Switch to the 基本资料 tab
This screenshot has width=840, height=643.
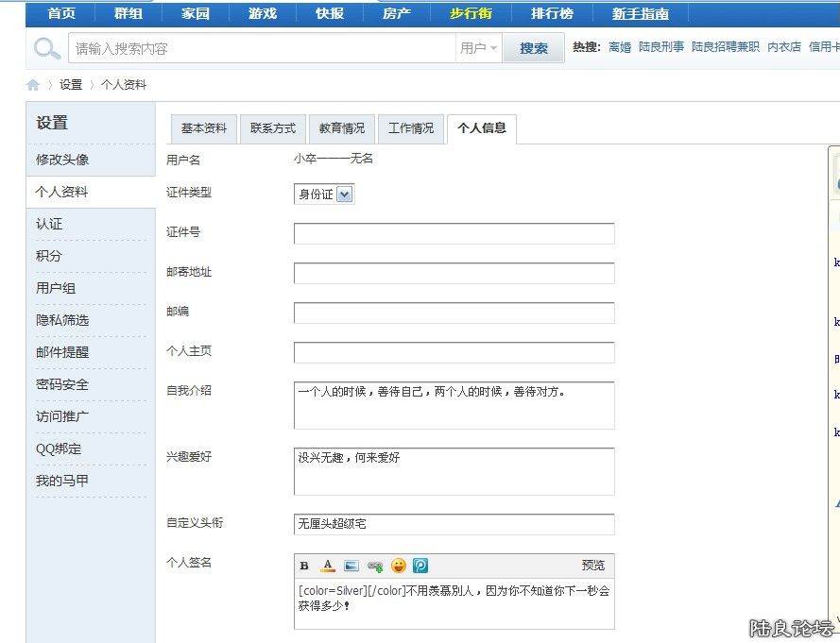click(x=204, y=128)
